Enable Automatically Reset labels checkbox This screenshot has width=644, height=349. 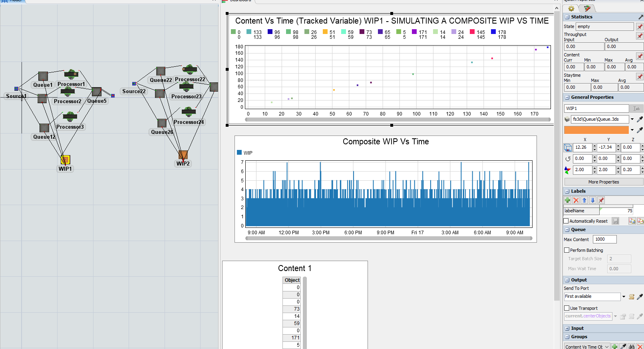[566, 221]
